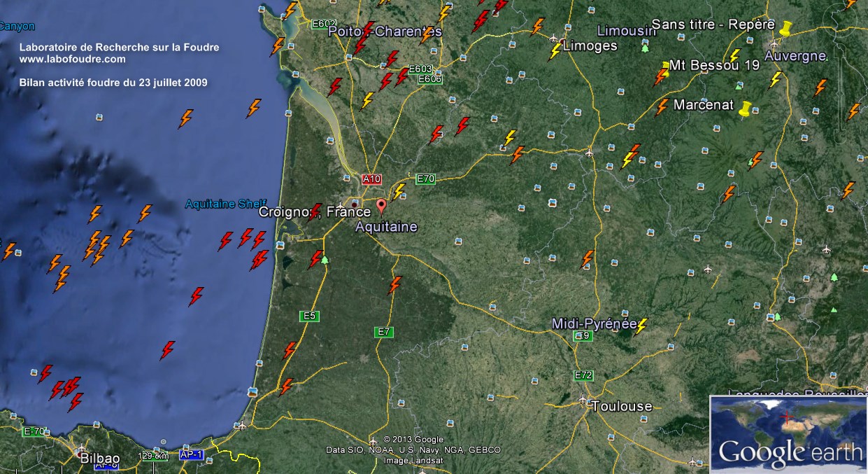The height and width of the screenshot is (474, 868).
Task: Click the airport icon above Toulouse label
Action: click(x=583, y=399)
